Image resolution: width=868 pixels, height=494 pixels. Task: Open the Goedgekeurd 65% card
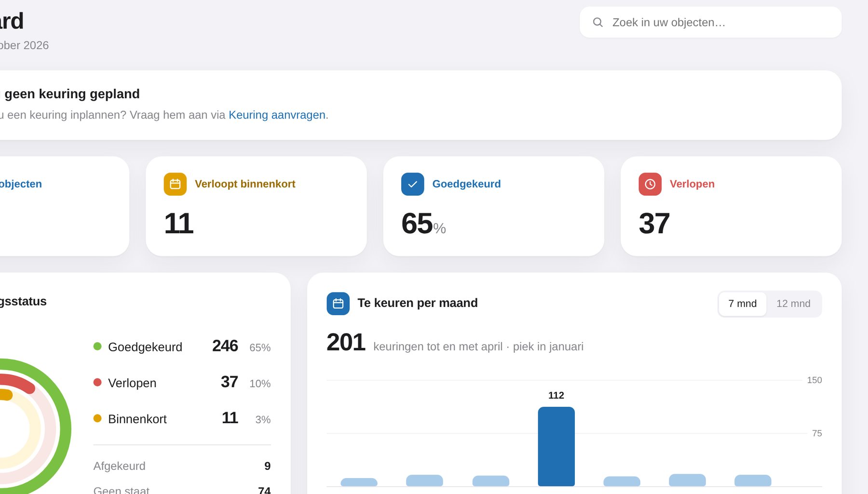[x=493, y=206]
